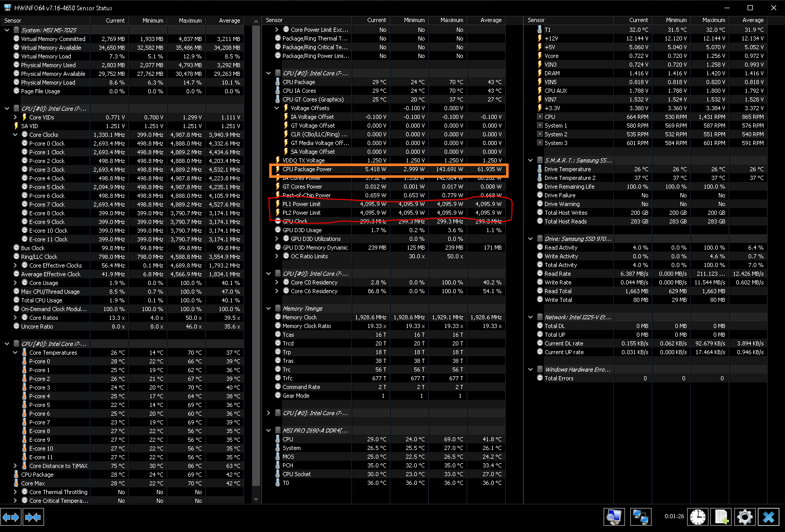This screenshot has height=532, width=785.
Task: Collapse the Core Clocks tree
Action: [x=15, y=135]
